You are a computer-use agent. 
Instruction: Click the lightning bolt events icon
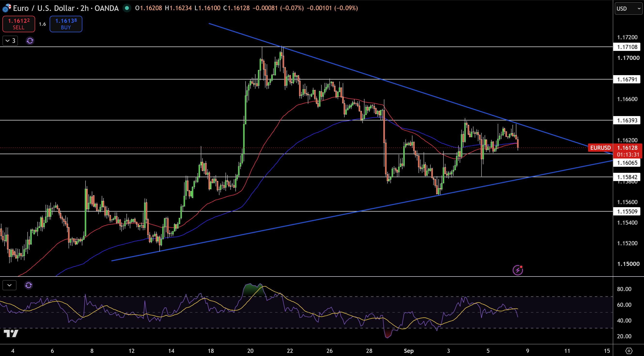(x=518, y=270)
